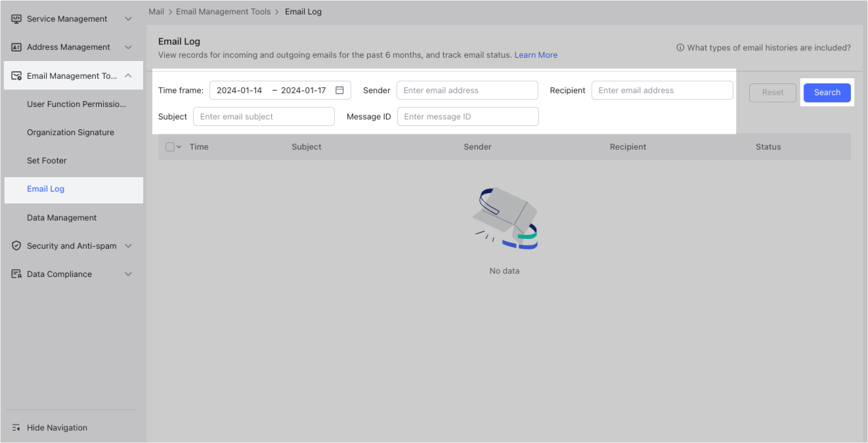
Task: Expand the Security and Anti-spam chevron
Action: tap(128, 246)
